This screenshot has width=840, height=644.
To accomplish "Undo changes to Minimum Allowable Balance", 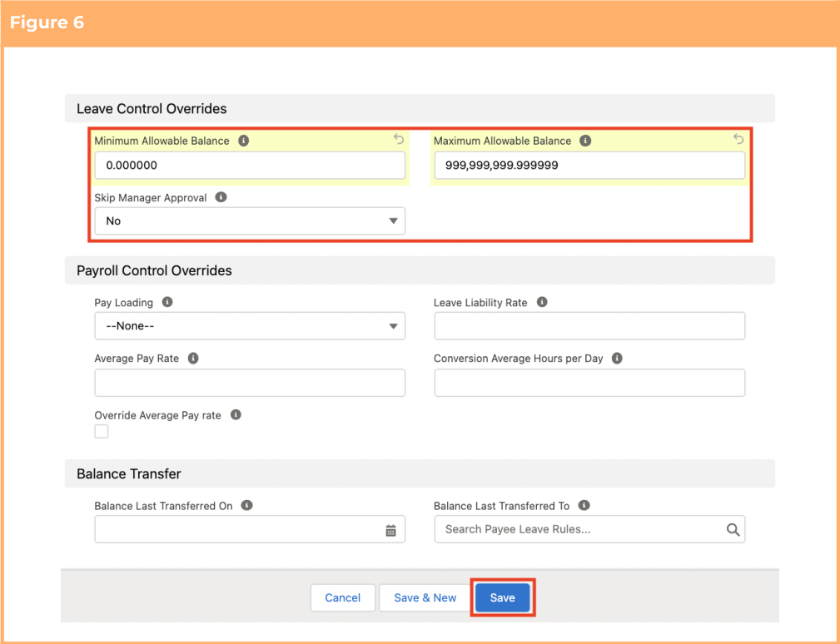I will pyautogui.click(x=399, y=139).
